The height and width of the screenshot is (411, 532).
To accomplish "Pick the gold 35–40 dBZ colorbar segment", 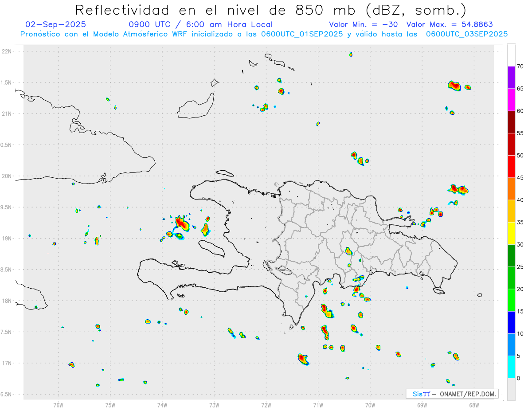I will pyautogui.click(x=511, y=211).
